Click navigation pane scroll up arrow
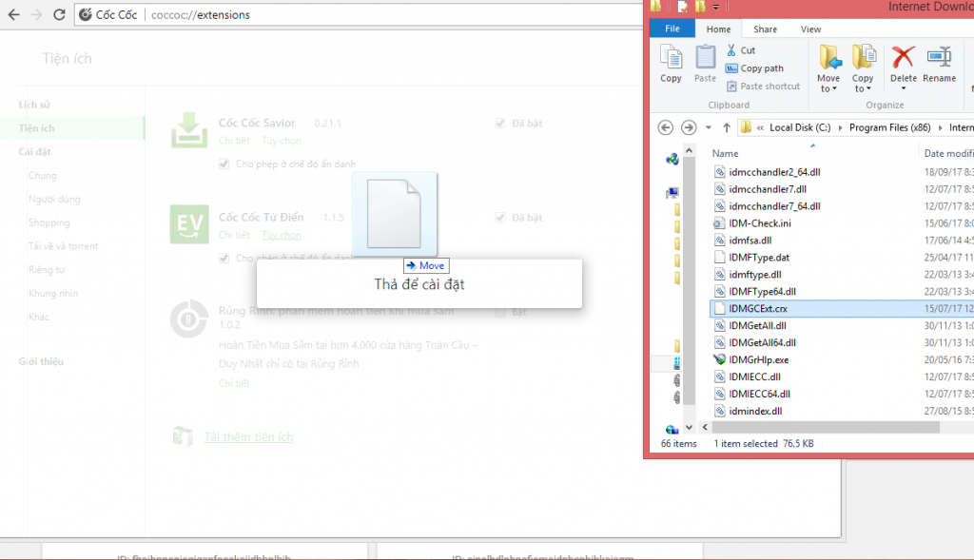Viewport: 974px width, 560px height. (x=689, y=151)
